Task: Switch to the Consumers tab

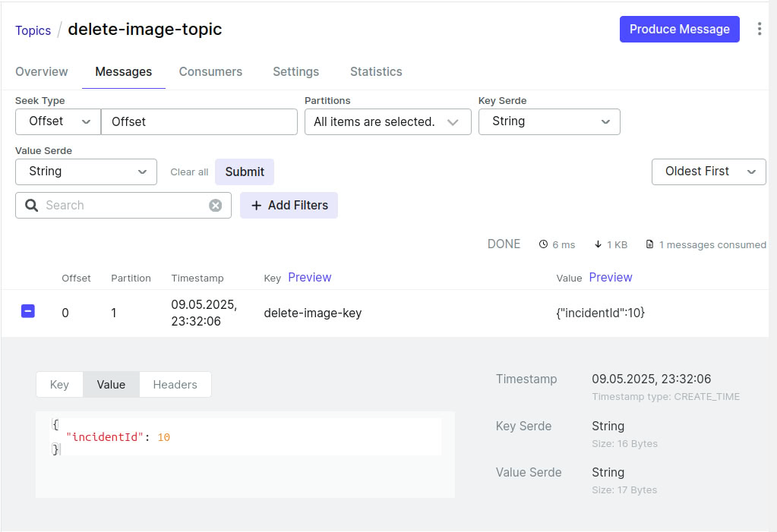Action: (x=210, y=72)
